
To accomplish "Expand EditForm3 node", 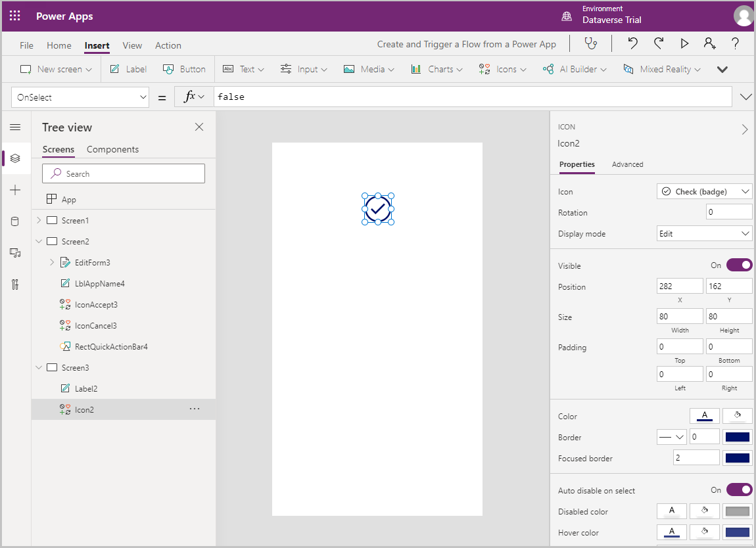I will pos(52,262).
